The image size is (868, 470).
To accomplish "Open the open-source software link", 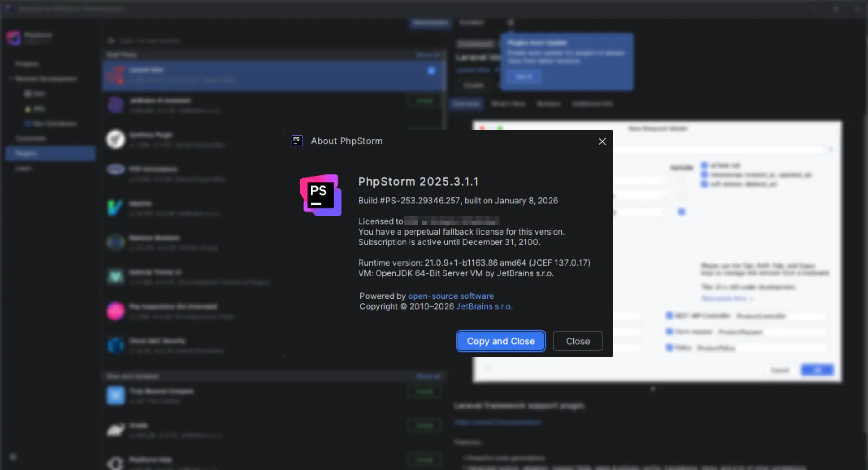I will (451, 296).
